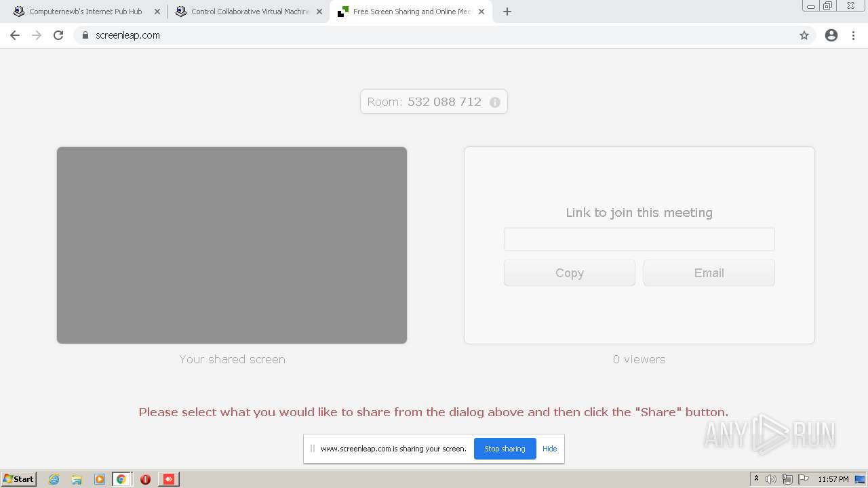This screenshot has height=488, width=868.
Task: Open the red app icon on taskbar
Action: (169, 479)
